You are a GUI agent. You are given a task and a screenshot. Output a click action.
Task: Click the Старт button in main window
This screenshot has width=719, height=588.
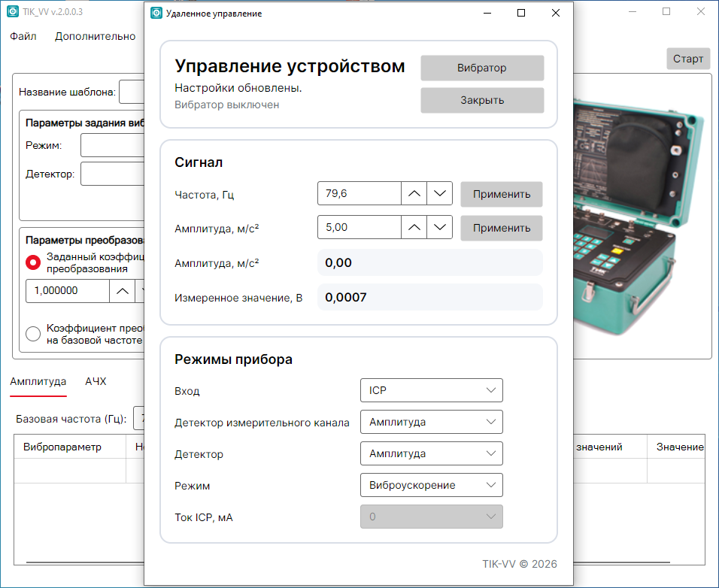coord(688,59)
